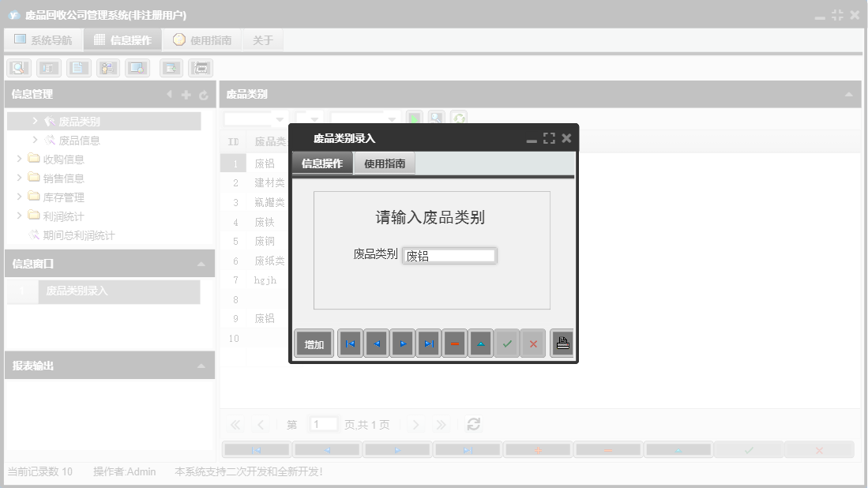This screenshot has width=868, height=488.
Task: Click the red cancel X in the record navigator
Action: (534, 343)
